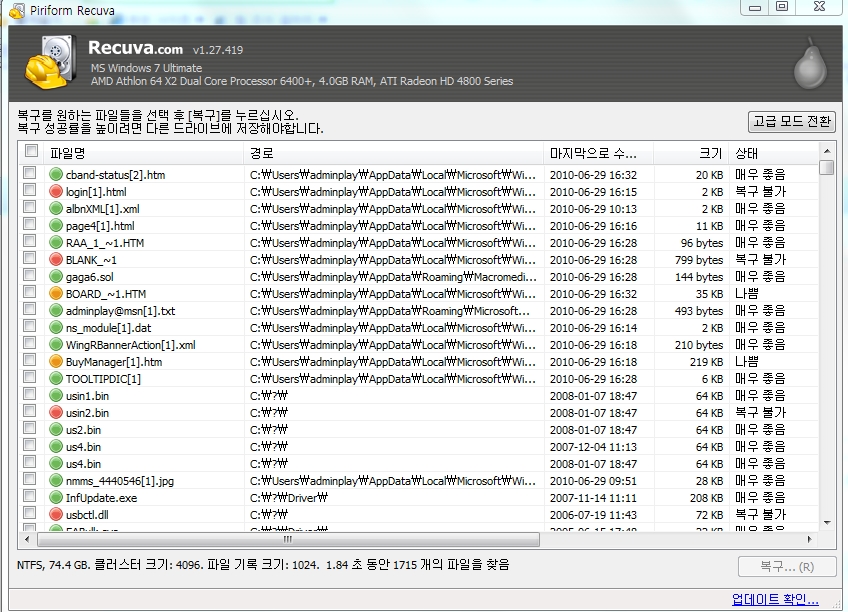The image size is (848, 612).
Task: Click the vertical scrollbar down arrow
Action: [x=826, y=523]
